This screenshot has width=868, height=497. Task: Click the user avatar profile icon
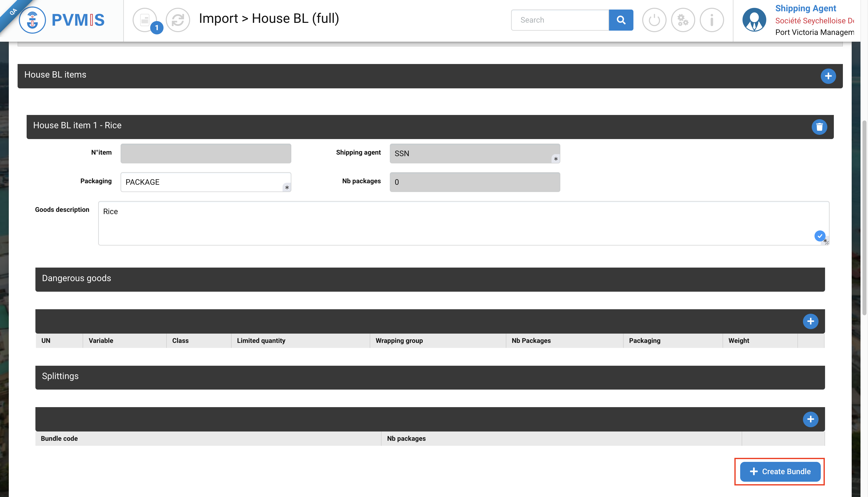(x=754, y=20)
